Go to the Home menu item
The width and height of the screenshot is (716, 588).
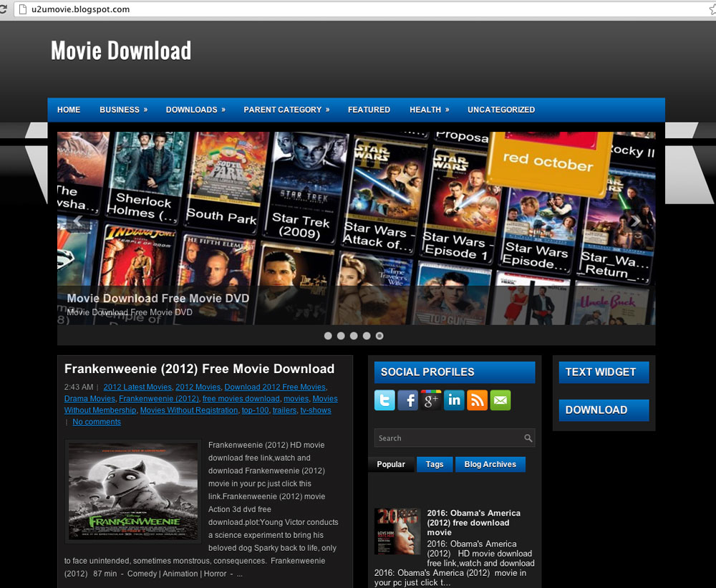pyautogui.click(x=69, y=110)
